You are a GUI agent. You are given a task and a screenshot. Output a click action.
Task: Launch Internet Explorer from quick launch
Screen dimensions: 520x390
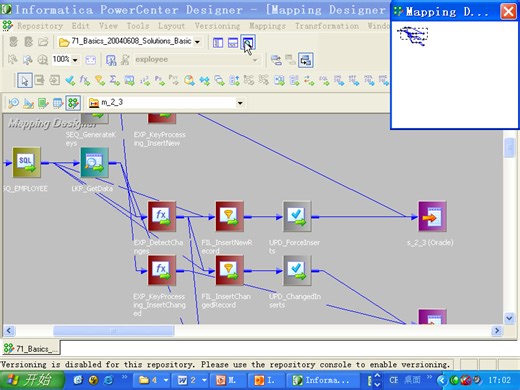108,380
